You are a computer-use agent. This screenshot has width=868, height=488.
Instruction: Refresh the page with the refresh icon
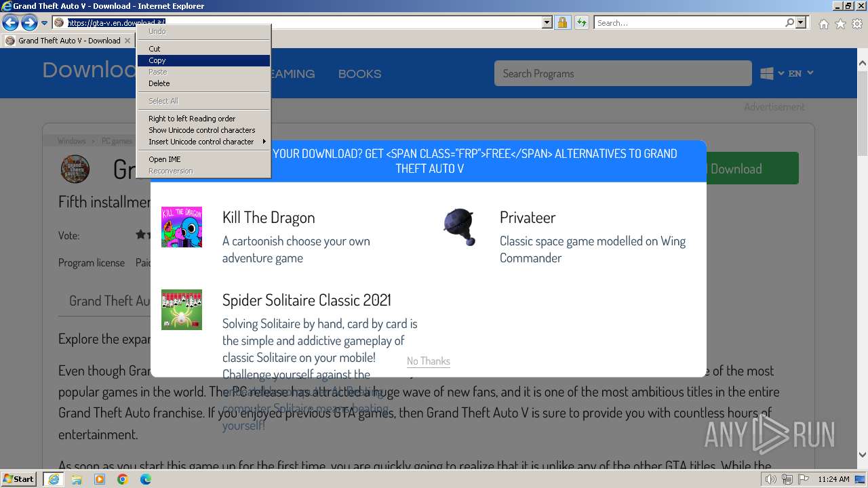(581, 23)
